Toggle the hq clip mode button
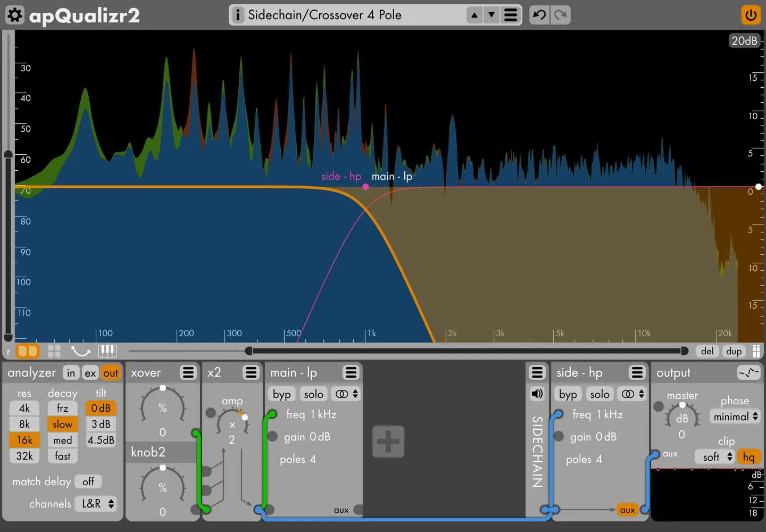 point(748,457)
